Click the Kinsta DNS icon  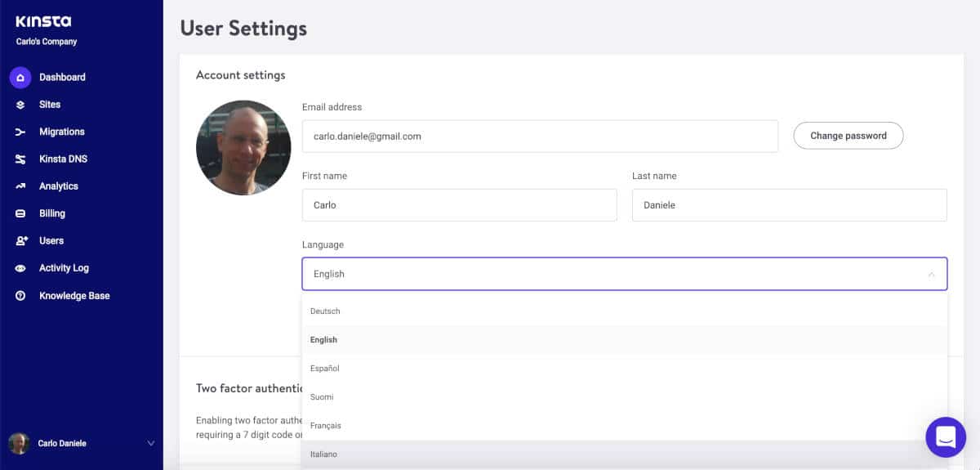(20, 159)
